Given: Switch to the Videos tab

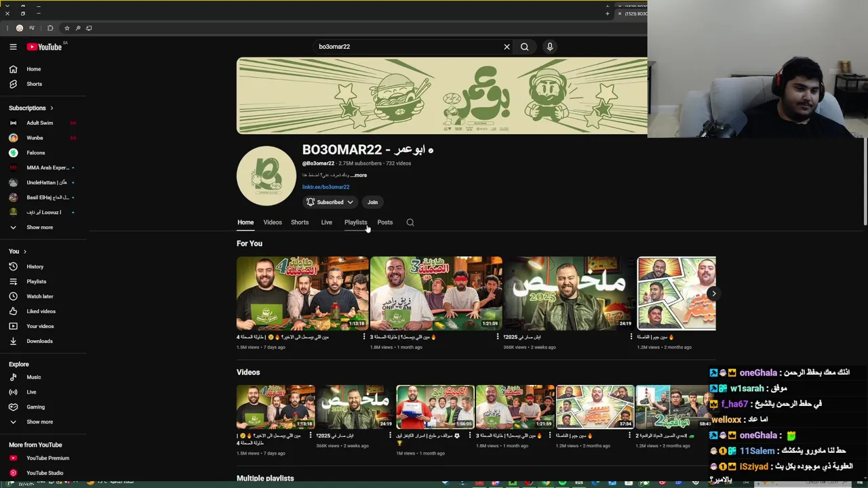Looking at the screenshot, I should coord(273,222).
